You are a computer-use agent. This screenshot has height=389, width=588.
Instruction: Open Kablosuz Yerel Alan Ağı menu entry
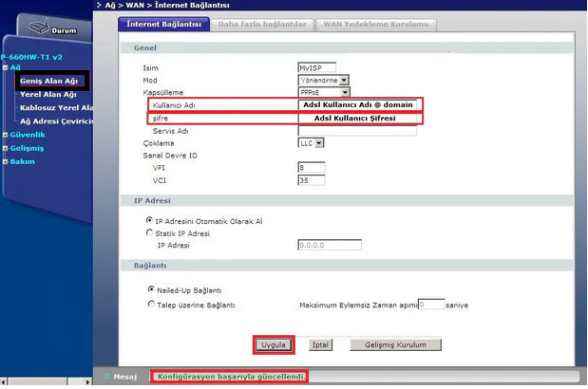(56, 108)
